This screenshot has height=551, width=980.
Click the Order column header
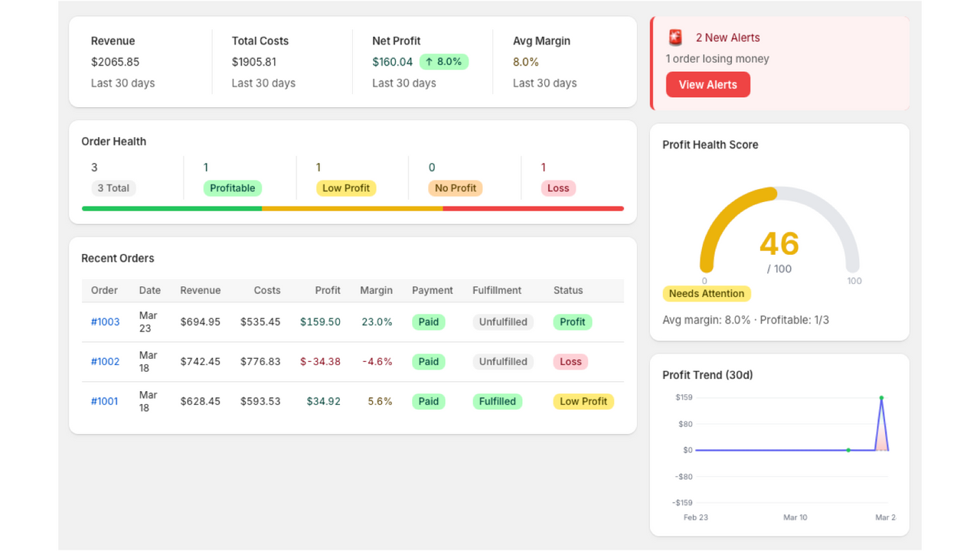click(105, 291)
